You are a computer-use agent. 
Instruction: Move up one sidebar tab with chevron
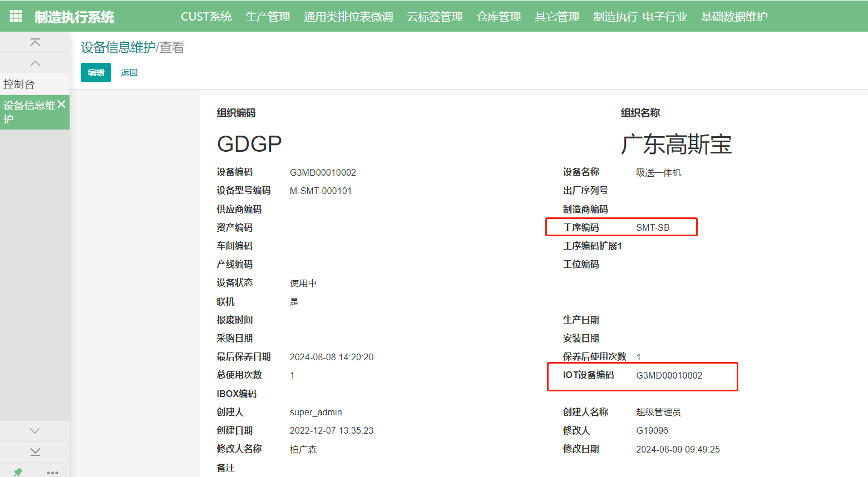(x=35, y=63)
